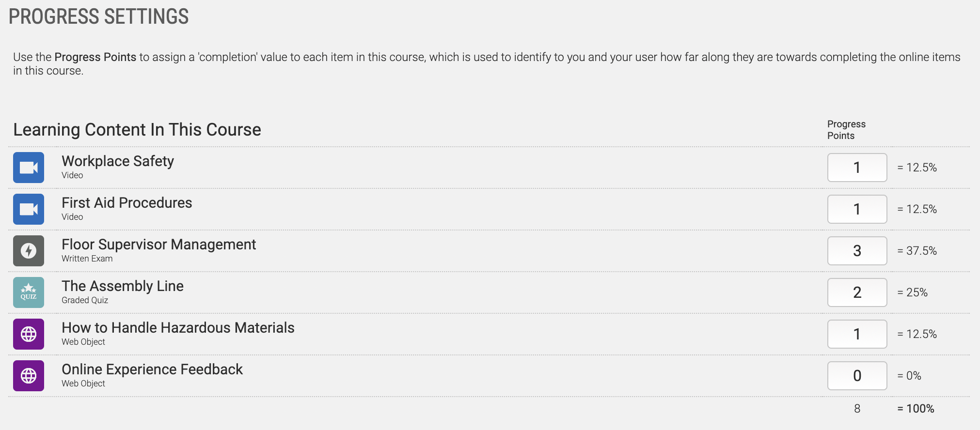Focus Floor Supervisor Management points field

point(857,251)
